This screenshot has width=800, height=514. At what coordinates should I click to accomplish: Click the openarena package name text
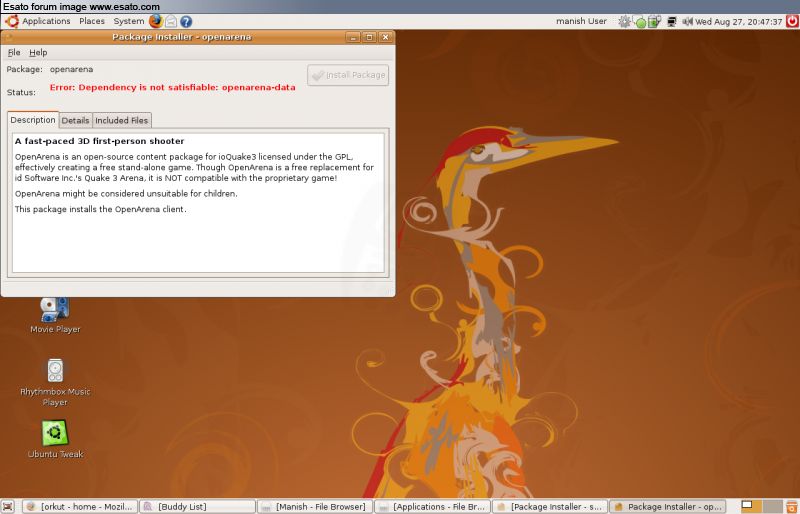click(x=71, y=69)
